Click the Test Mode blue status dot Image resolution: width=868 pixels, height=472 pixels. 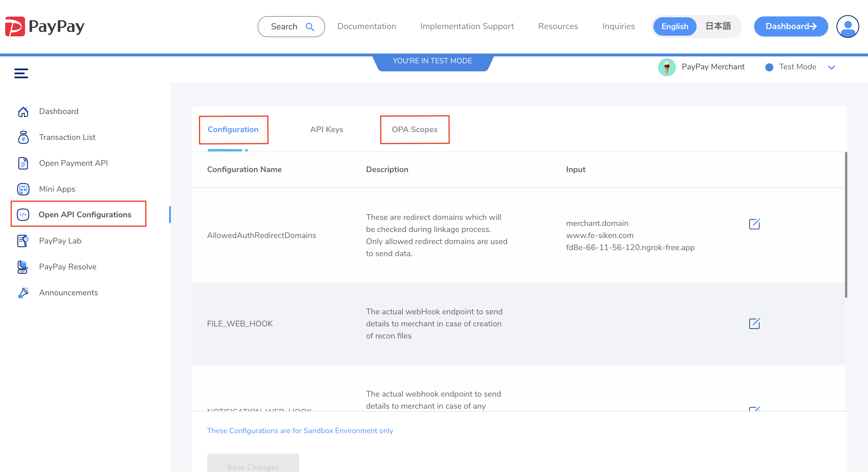(769, 67)
